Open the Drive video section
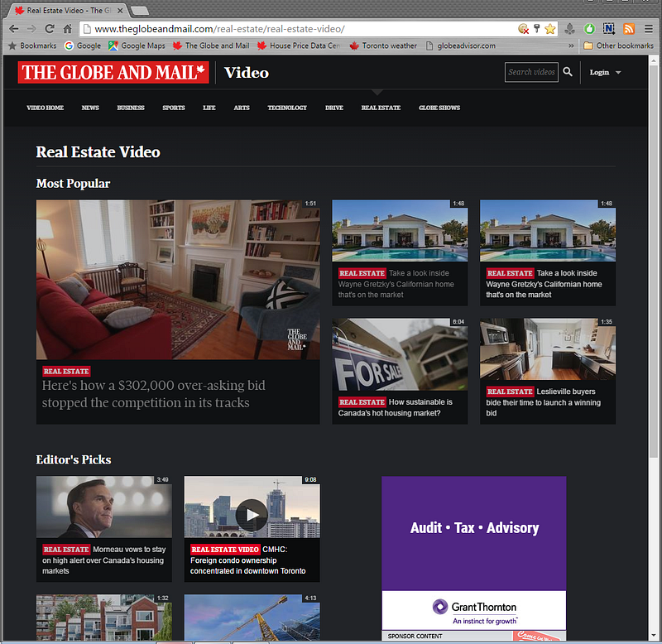The image size is (662, 644). pyautogui.click(x=334, y=108)
